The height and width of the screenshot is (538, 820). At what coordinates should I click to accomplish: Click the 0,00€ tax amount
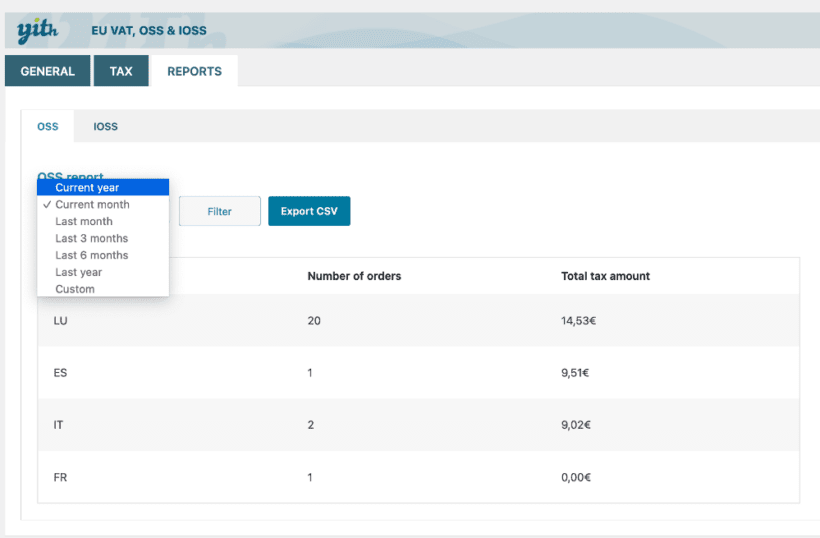coord(576,477)
